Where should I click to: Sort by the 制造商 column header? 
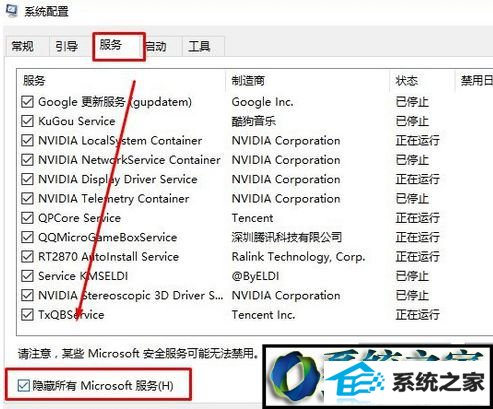coord(308,80)
